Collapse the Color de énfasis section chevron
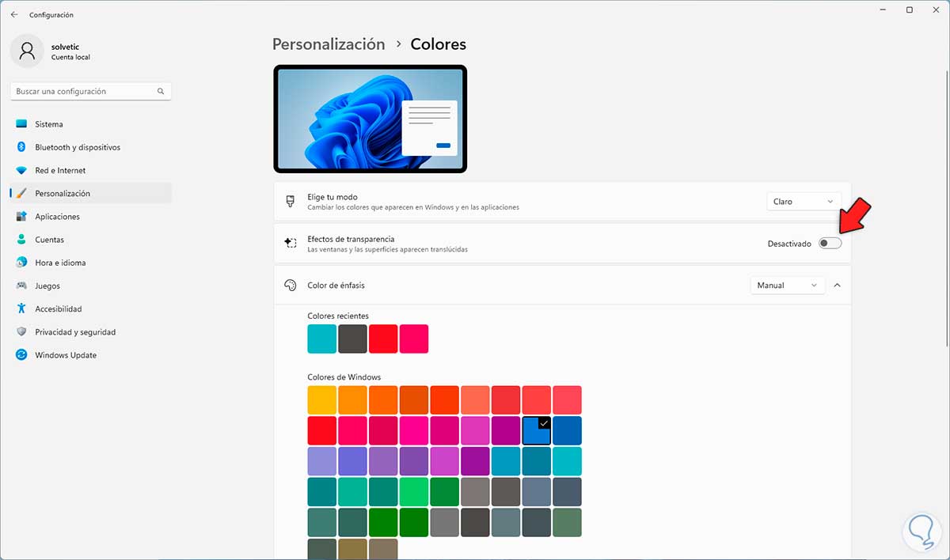The height and width of the screenshot is (560, 950). pos(838,286)
